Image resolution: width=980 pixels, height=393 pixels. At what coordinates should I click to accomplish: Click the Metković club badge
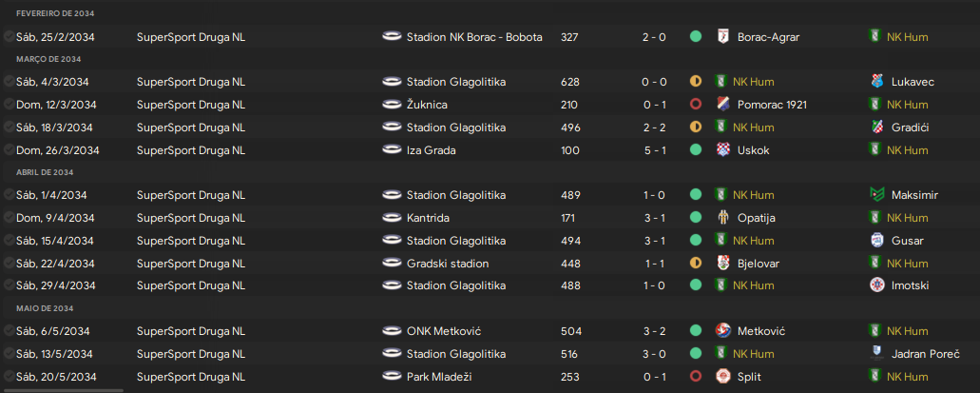[722, 330]
